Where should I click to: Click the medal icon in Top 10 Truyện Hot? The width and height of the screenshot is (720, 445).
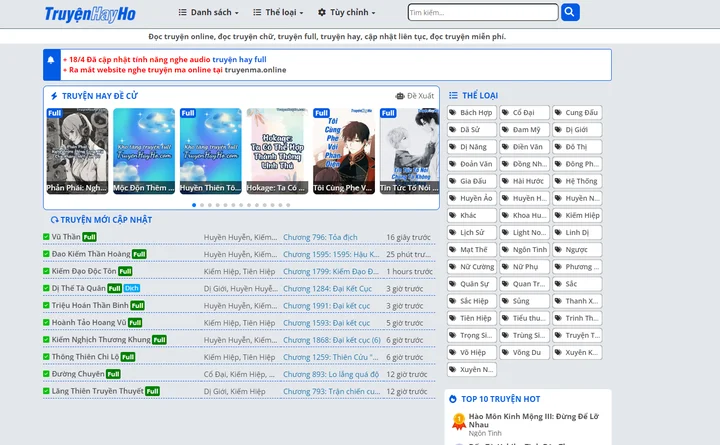click(458, 420)
